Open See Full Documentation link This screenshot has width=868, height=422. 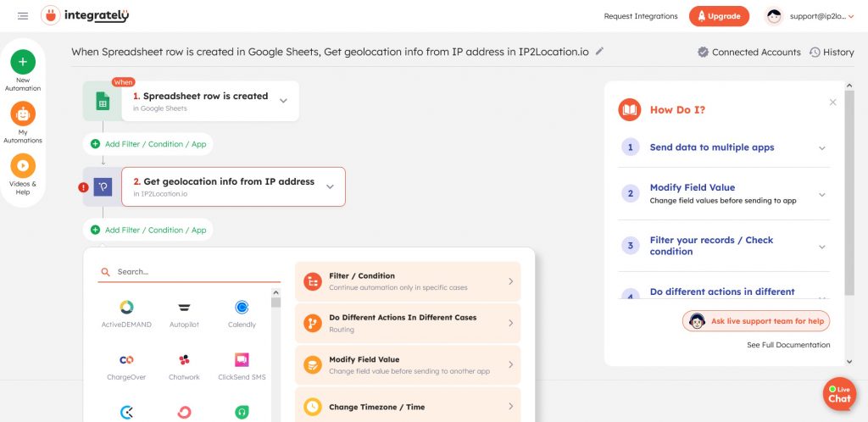(x=788, y=345)
